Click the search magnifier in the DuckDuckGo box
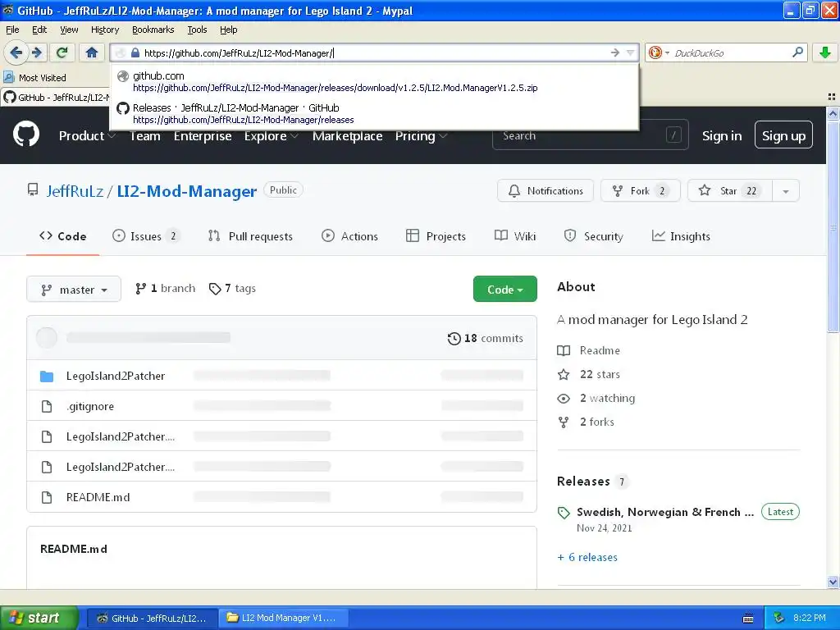The image size is (840, 630). [797, 52]
